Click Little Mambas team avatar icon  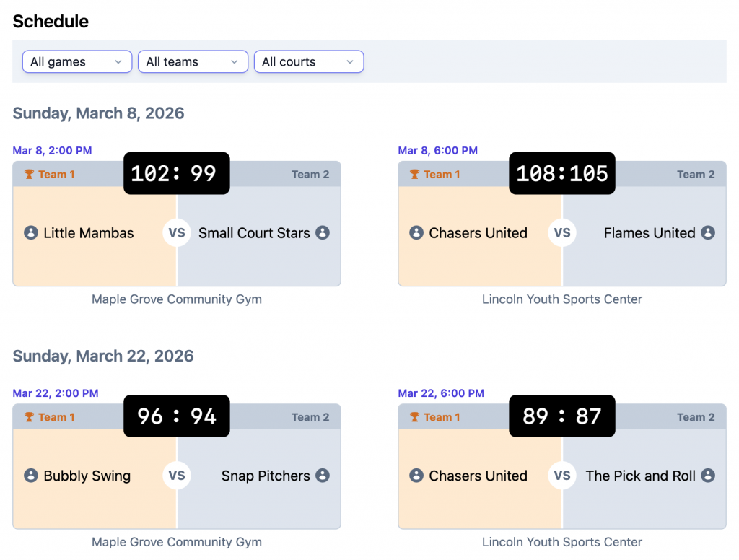coord(30,233)
